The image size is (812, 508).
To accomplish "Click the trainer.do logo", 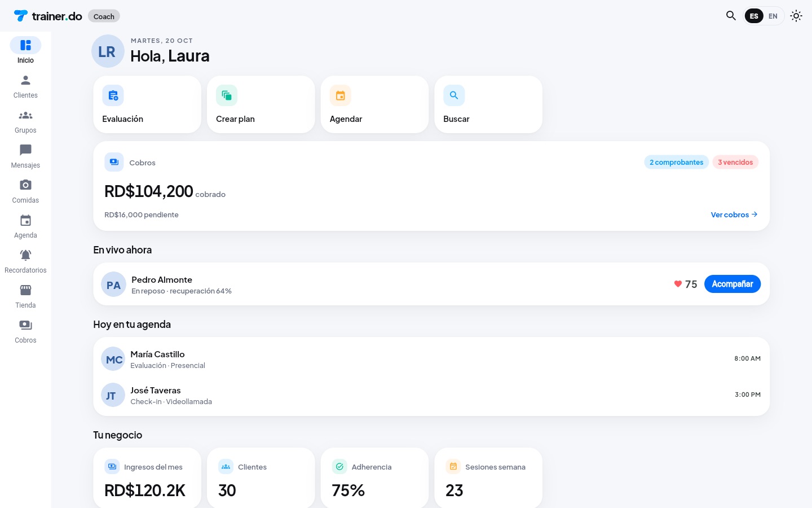I will 48,16.
